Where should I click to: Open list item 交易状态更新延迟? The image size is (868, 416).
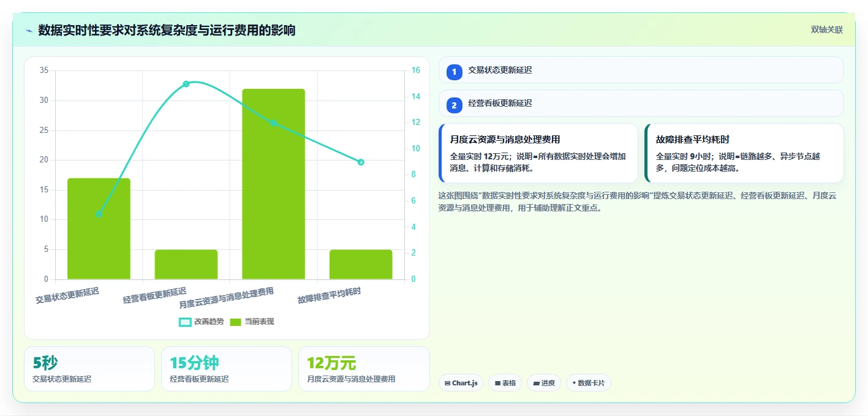pyautogui.click(x=641, y=70)
